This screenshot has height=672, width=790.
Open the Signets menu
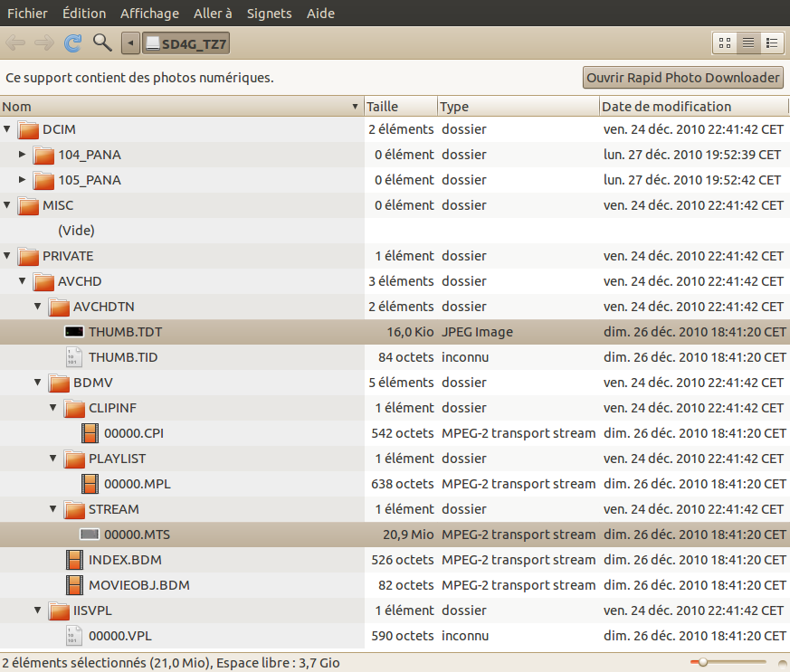coord(269,14)
